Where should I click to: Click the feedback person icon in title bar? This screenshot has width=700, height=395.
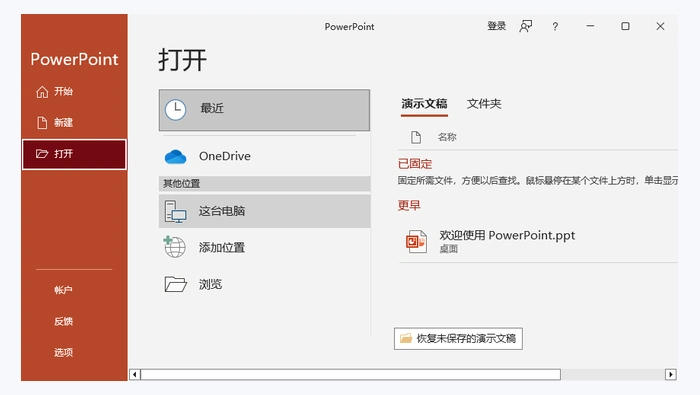[526, 26]
